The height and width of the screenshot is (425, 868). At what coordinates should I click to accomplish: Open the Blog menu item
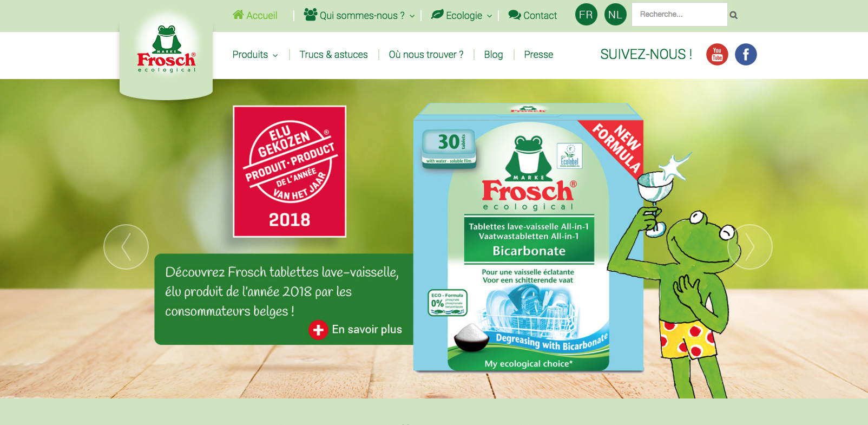point(494,55)
